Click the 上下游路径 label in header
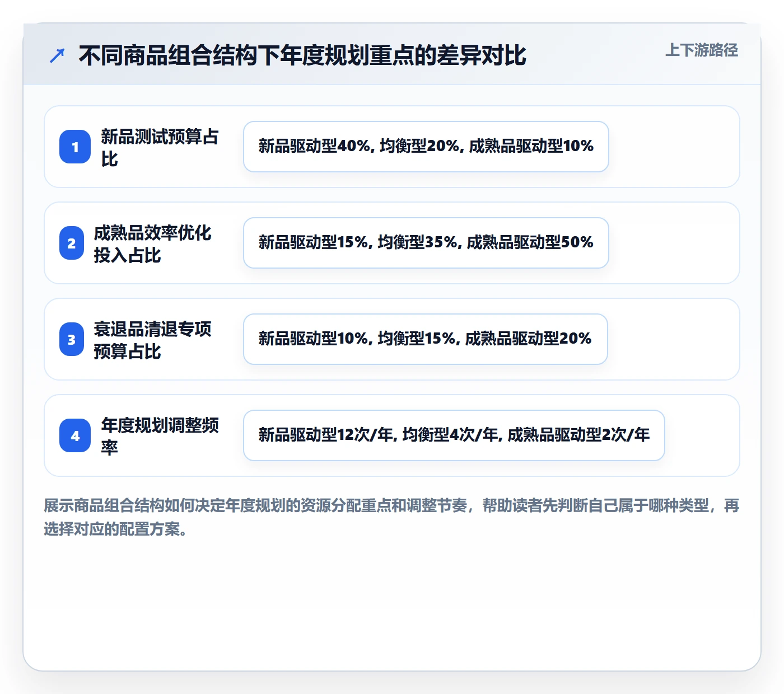Image resolution: width=784 pixels, height=694 pixels. (701, 50)
